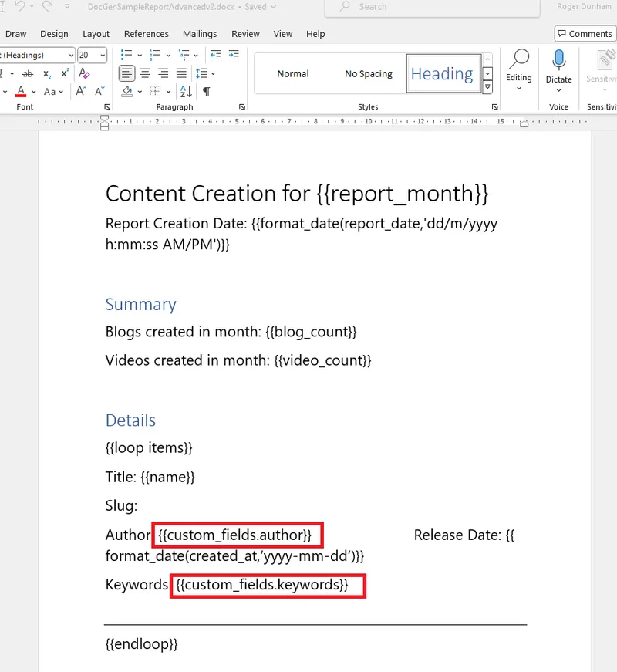Click the Clear All Formatting icon
The width and height of the screenshot is (617, 672).
85,73
